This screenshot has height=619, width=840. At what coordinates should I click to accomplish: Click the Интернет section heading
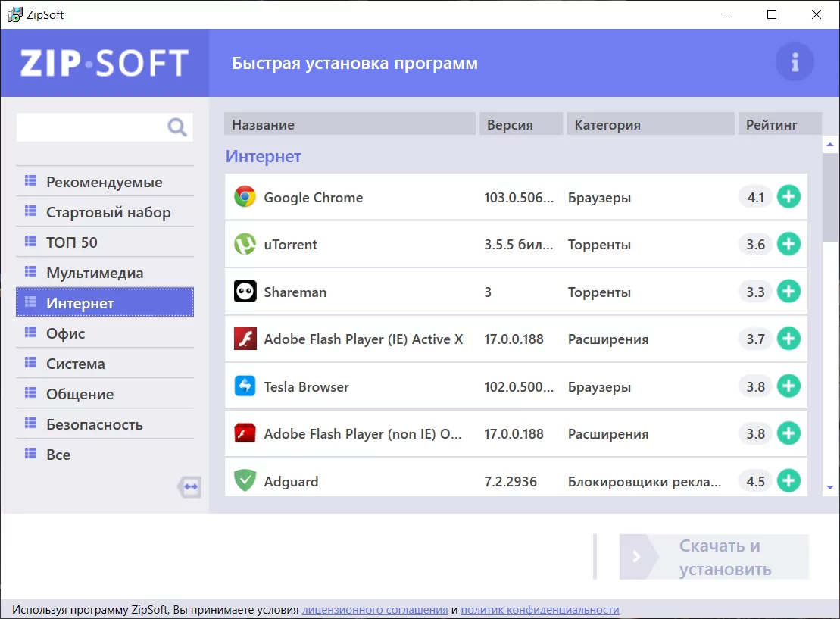click(263, 156)
